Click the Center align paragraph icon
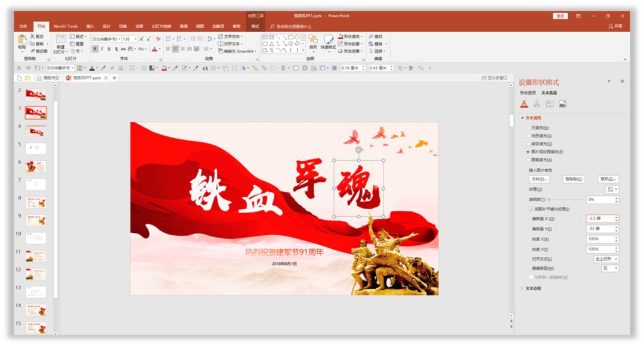Viewport: 644px width, 346px height. pos(175,49)
